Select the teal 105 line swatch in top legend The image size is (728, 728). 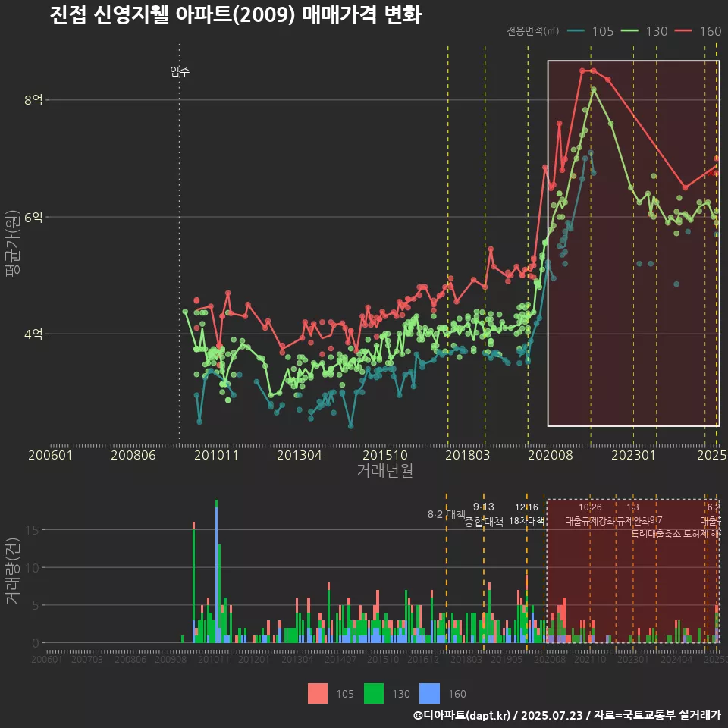[576, 31]
